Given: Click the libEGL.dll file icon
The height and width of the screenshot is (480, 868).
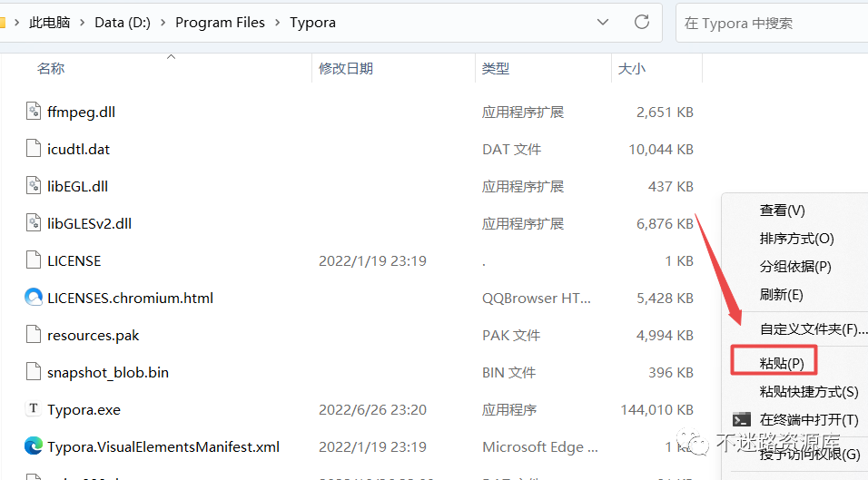Looking at the screenshot, I should (x=34, y=186).
